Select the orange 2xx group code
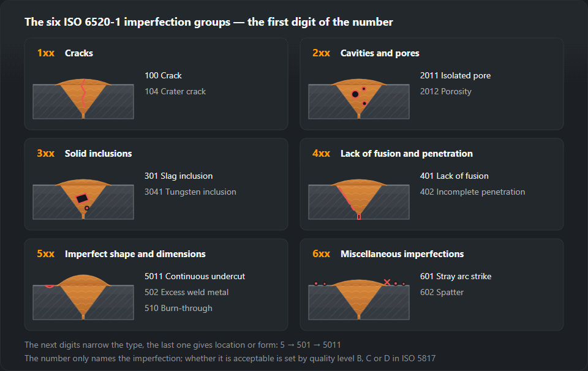Viewport: 588px width, 371px height. 322,53
